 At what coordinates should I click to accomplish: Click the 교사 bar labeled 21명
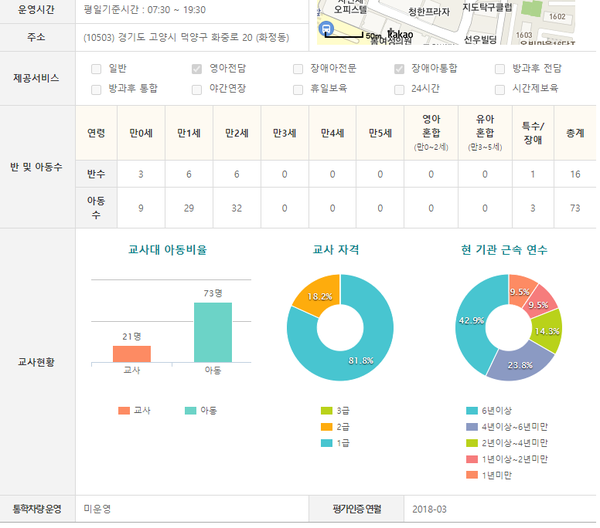click(132, 354)
